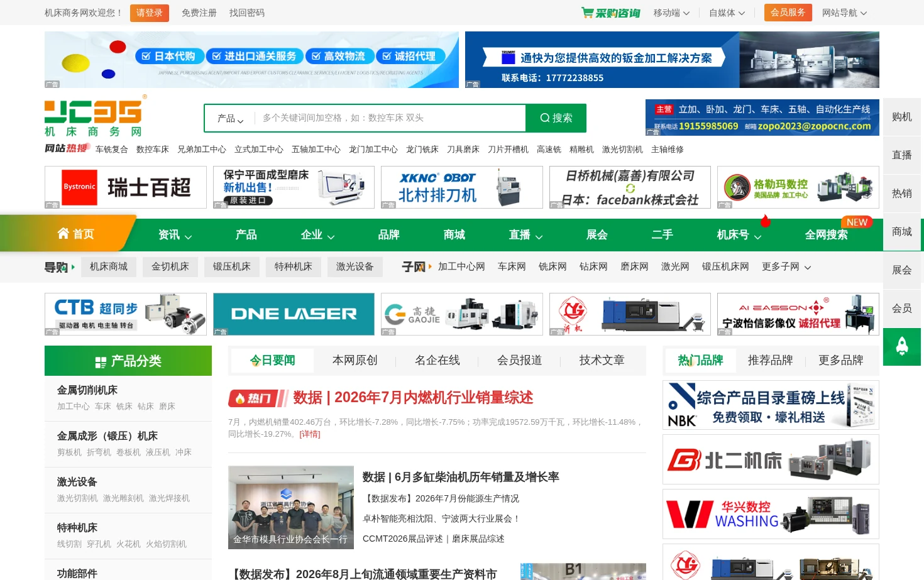Click the 五轴加工中心 hot search link
The image size is (924, 580).
point(316,150)
